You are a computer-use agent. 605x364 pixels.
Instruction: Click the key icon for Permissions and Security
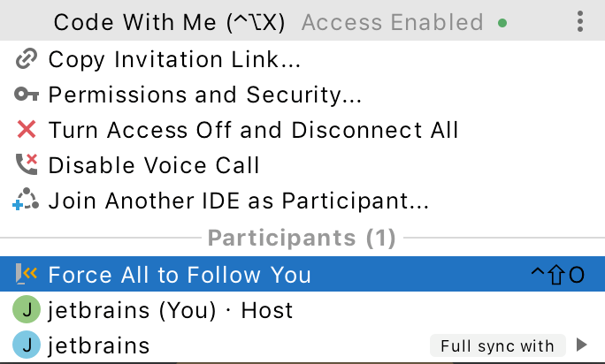(x=27, y=95)
